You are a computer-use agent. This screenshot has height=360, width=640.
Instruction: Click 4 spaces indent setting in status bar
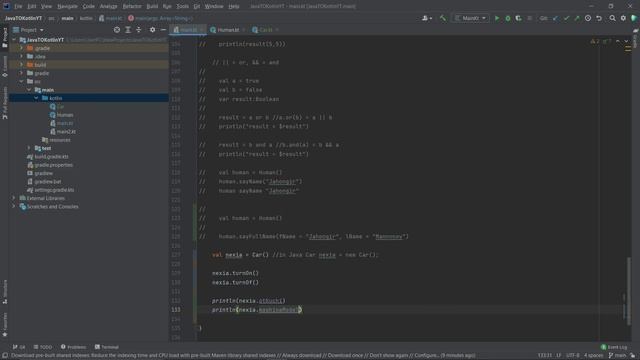[x=593, y=356]
